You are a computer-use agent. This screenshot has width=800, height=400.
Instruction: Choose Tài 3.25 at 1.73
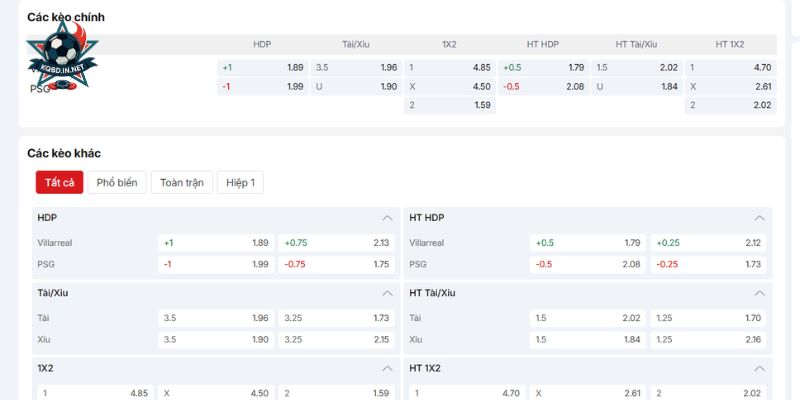tap(336, 318)
